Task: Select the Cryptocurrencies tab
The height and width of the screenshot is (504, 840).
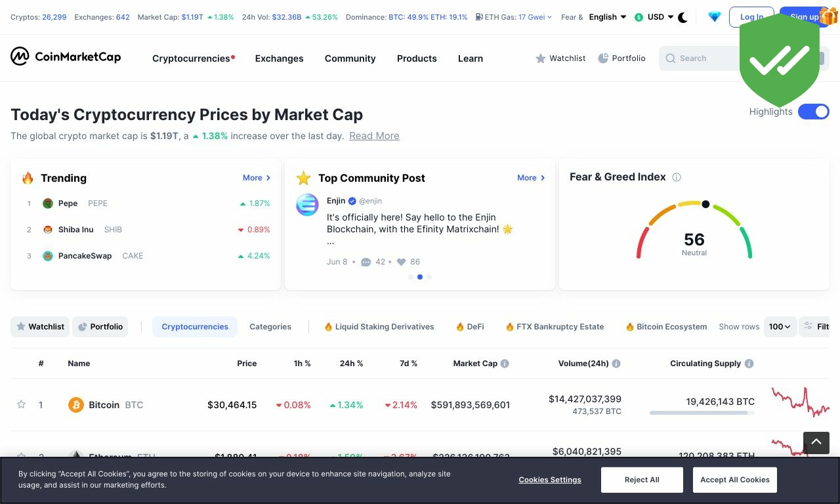Action: click(195, 326)
